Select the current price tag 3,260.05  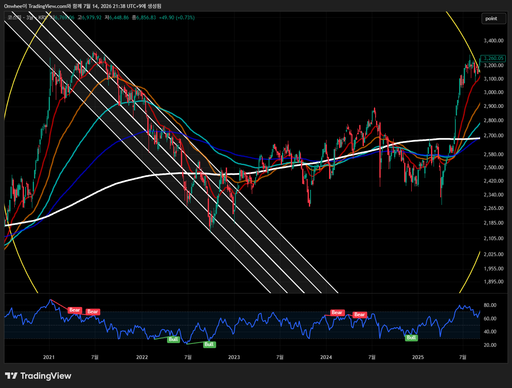click(493, 58)
